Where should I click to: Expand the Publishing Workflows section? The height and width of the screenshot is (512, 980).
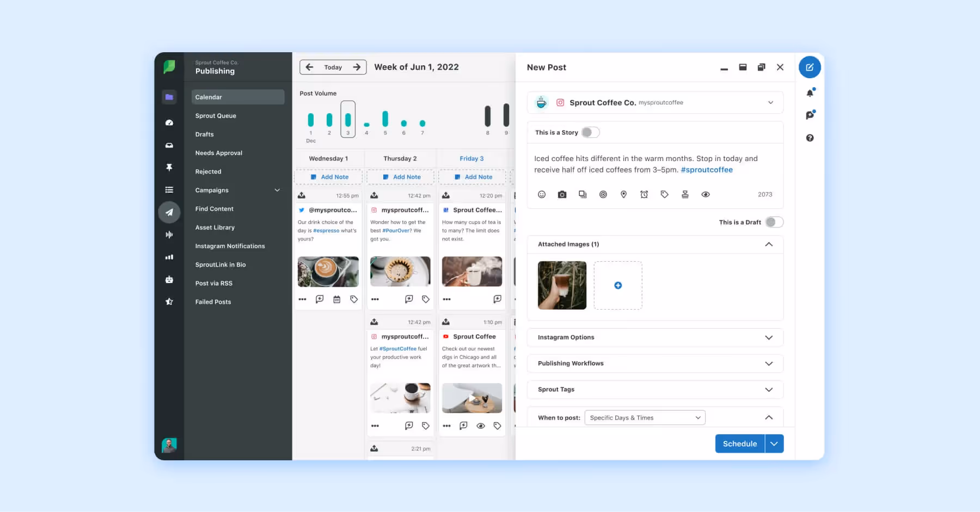[x=655, y=363]
